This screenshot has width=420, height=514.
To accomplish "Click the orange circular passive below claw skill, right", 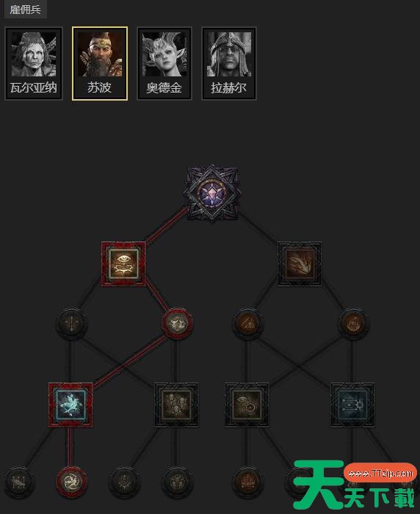I will 352,323.
